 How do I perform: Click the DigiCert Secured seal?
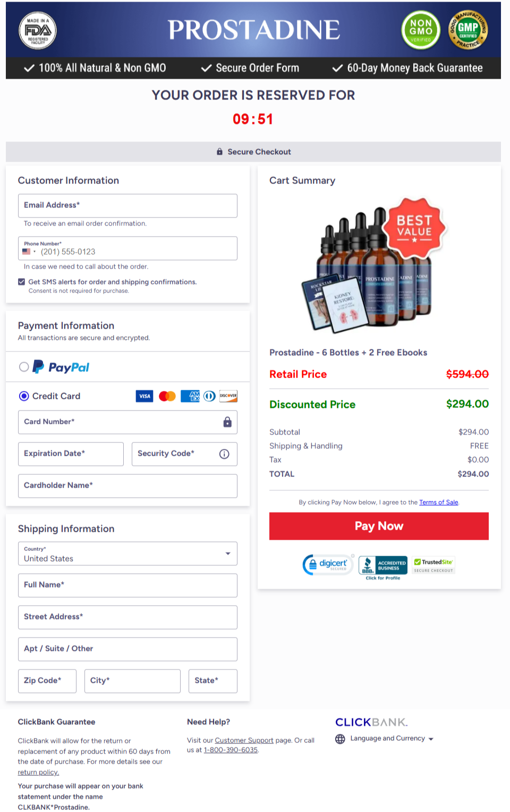pos(327,564)
